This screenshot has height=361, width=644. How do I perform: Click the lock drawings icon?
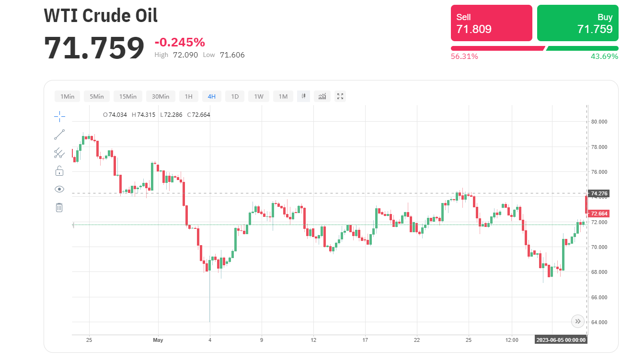59,170
